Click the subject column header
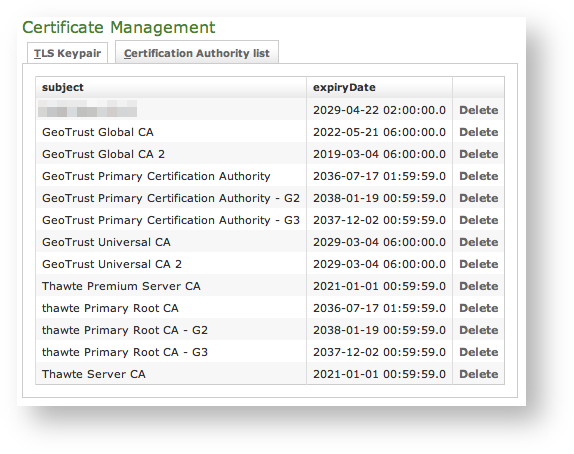This screenshot has width=574, height=454. [x=171, y=88]
